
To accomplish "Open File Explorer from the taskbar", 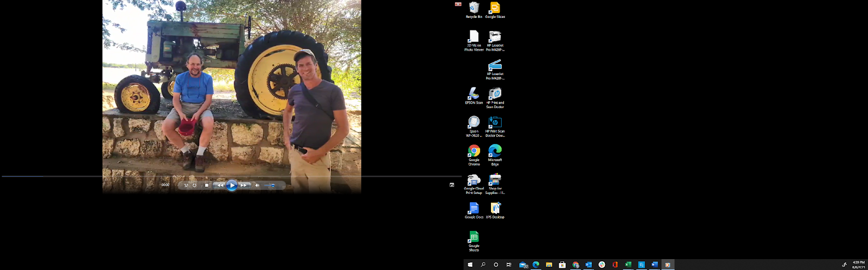I will pyautogui.click(x=549, y=265).
